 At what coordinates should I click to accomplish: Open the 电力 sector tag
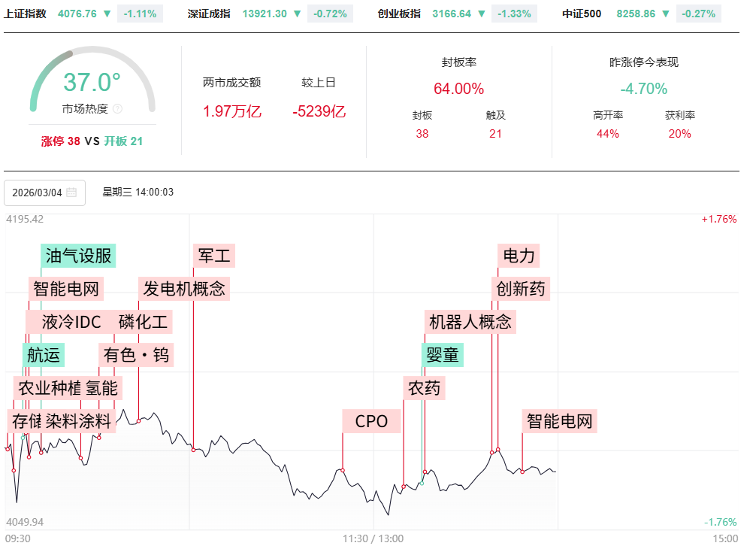coord(519,256)
